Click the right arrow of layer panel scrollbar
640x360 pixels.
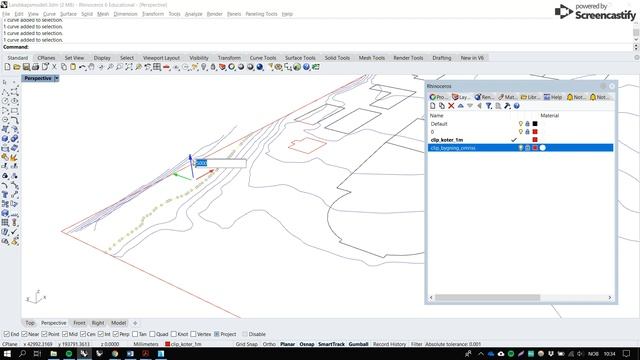point(610,298)
